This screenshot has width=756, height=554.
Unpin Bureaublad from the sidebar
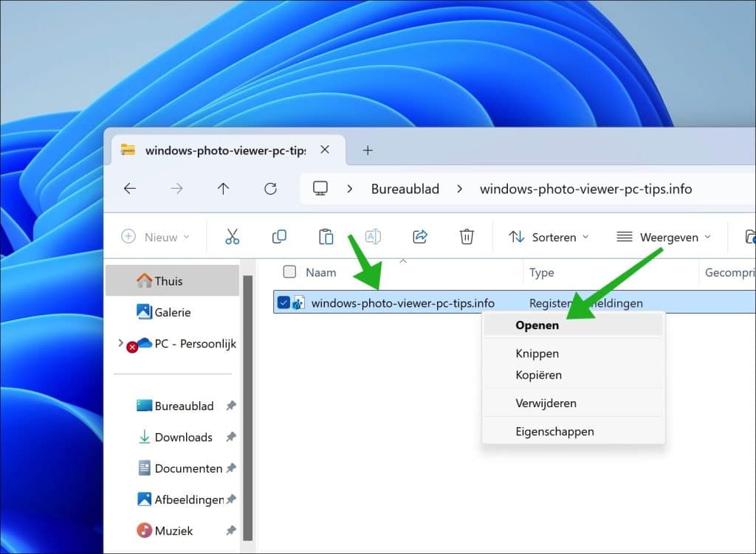click(231, 406)
